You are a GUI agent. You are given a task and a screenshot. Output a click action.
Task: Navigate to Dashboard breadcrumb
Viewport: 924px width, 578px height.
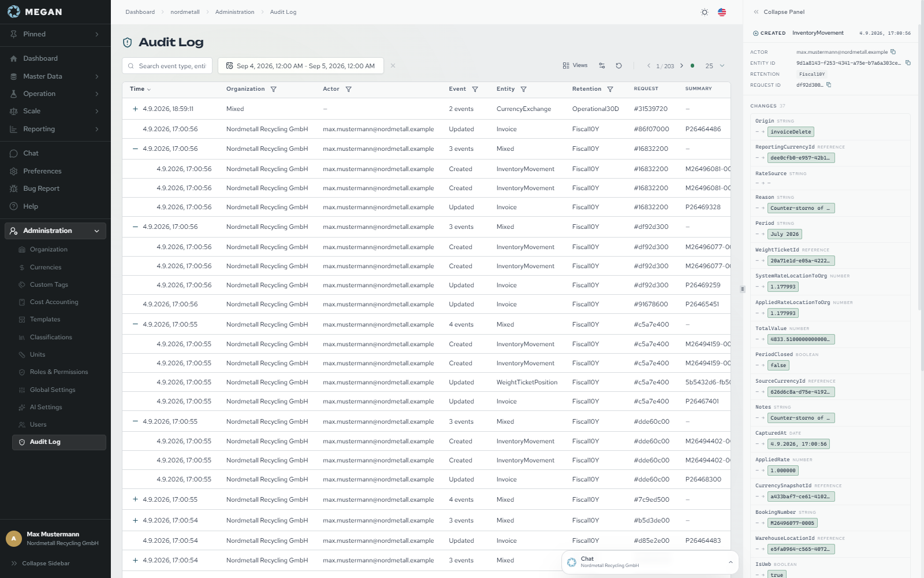coord(140,12)
